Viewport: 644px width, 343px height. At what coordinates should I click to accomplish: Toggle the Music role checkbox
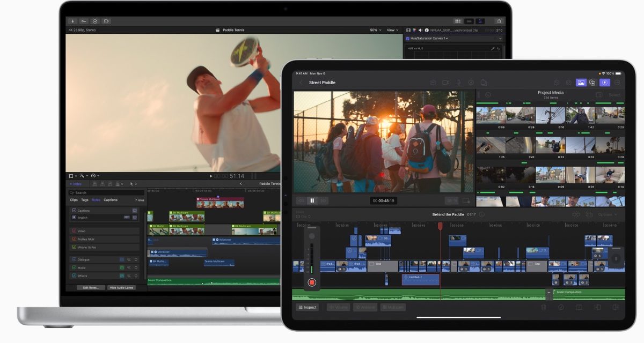click(x=74, y=267)
